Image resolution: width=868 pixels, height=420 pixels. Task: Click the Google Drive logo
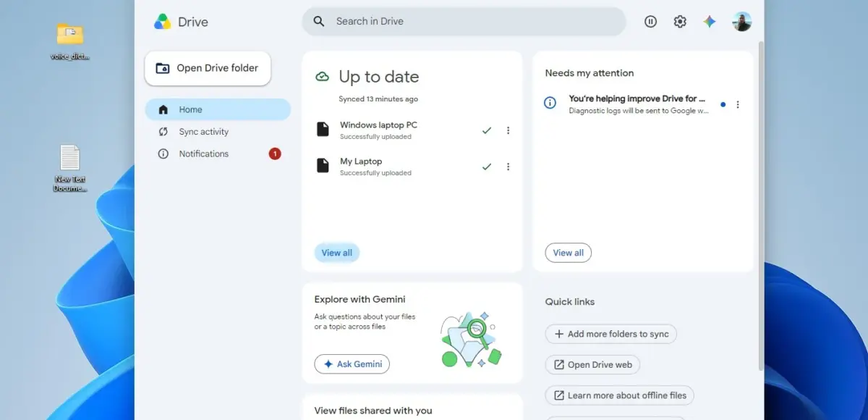point(162,22)
